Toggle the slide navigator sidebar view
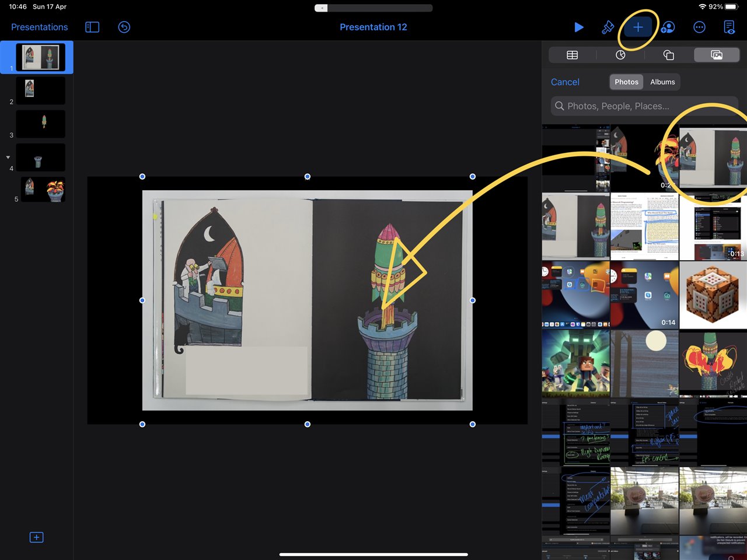Screen dimensions: 747x560 click(x=92, y=27)
